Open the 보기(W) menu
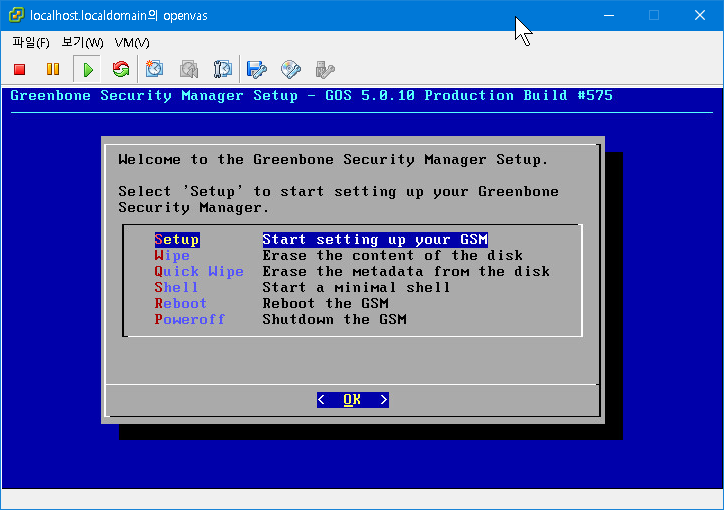 coord(82,43)
